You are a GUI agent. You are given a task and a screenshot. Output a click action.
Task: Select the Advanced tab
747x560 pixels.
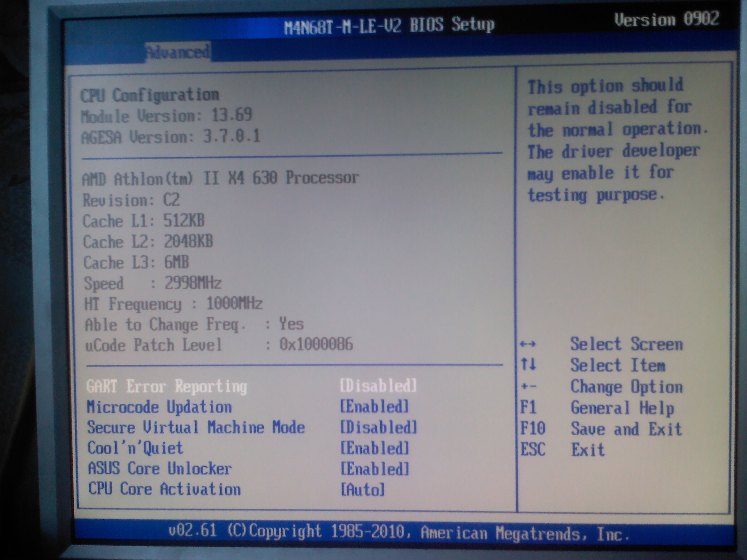point(178,52)
